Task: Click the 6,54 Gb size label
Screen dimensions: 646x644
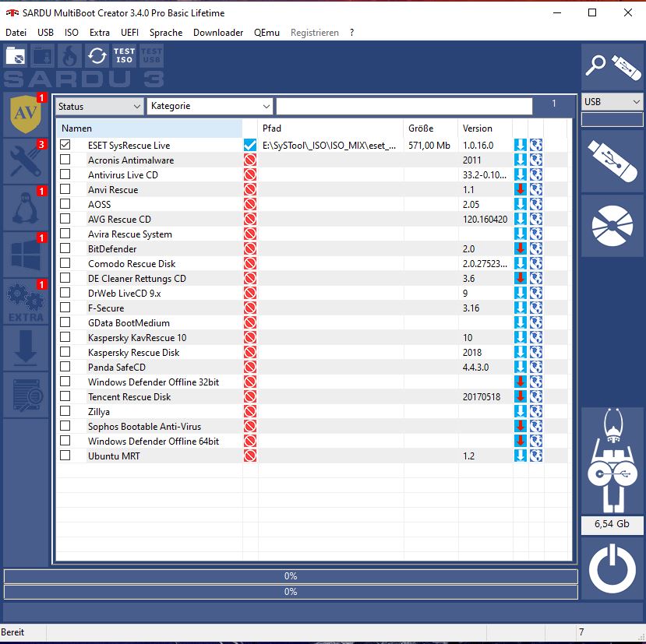Action: coord(612,524)
